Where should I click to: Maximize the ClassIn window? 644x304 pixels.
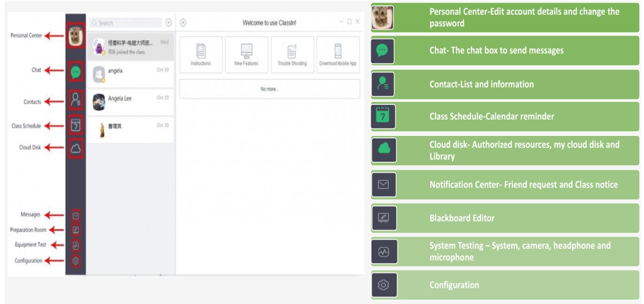click(x=350, y=22)
